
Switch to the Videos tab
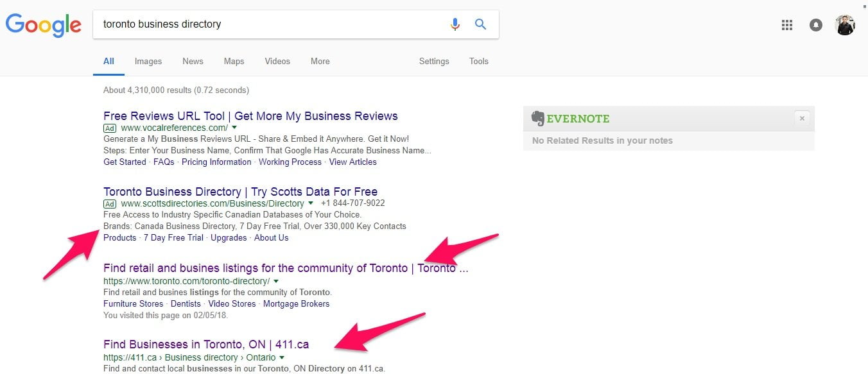(277, 62)
